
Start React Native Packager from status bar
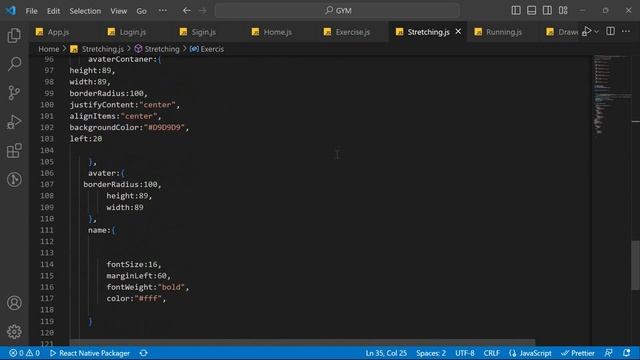90,353
